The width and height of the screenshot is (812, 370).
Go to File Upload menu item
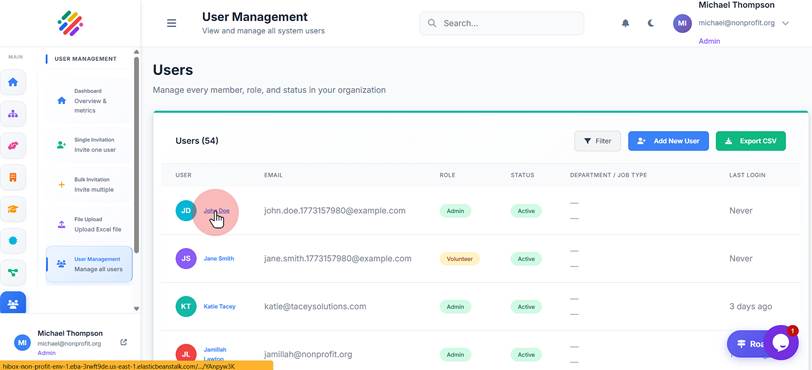pyautogui.click(x=89, y=224)
